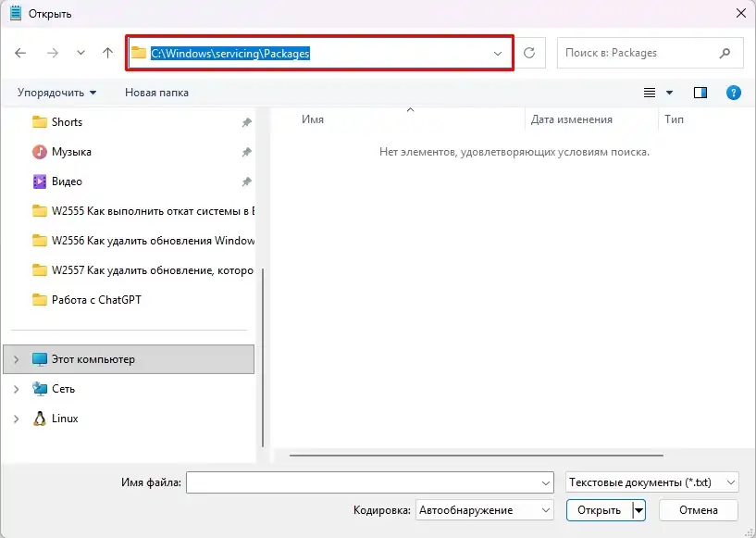Expand address bar history dropdown
Screen dimensions: 756x538
point(498,53)
